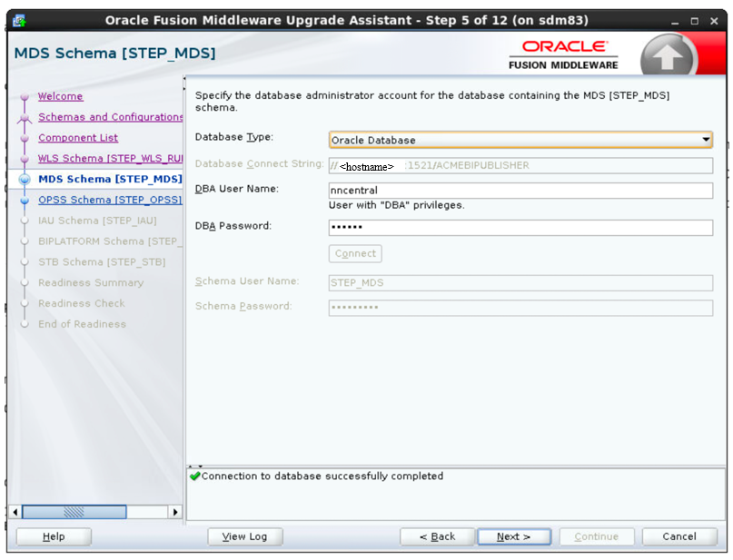Click the MDS Schema [STEP_MDS] page heading

[x=115, y=54]
